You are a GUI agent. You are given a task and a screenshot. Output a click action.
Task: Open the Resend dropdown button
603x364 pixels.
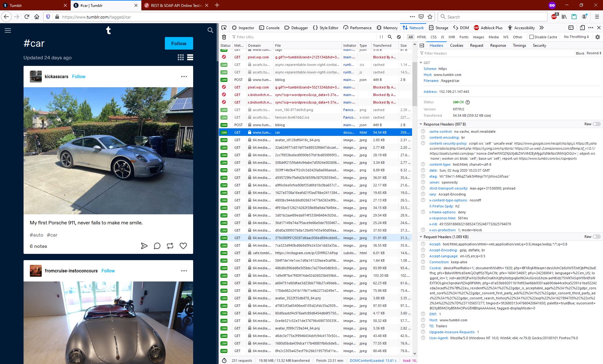(x=594, y=53)
